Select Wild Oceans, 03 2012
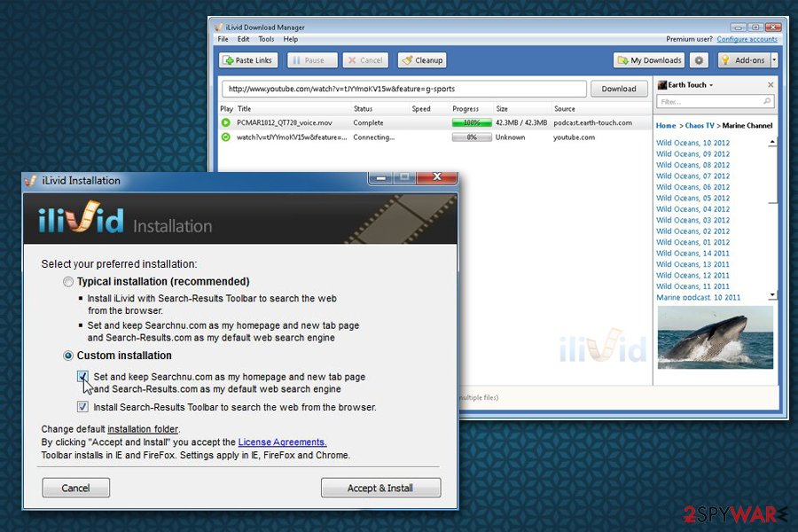This screenshot has height=532, width=798. click(692, 220)
